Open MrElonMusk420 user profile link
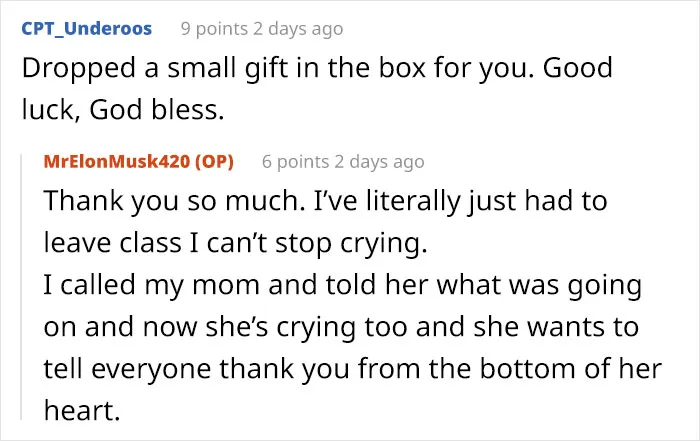Image resolution: width=700 pixels, height=441 pixels. [117, 162]
